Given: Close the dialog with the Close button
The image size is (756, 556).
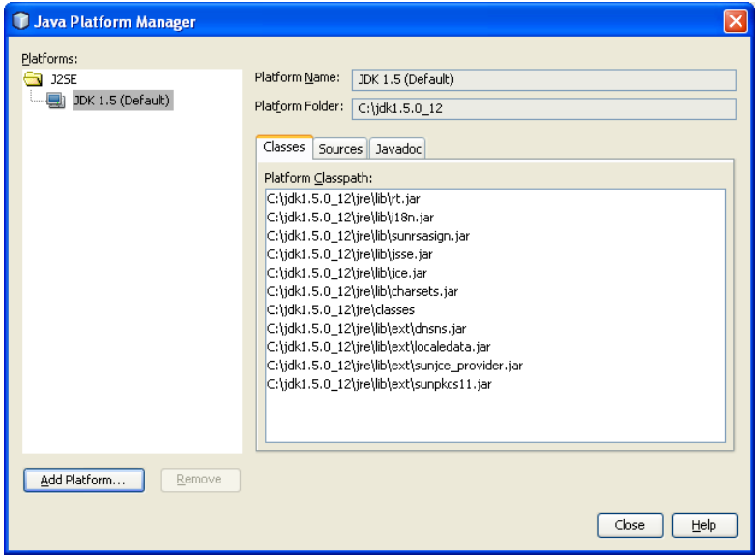Looking at the screenshot, I should (x=630, y=525).
